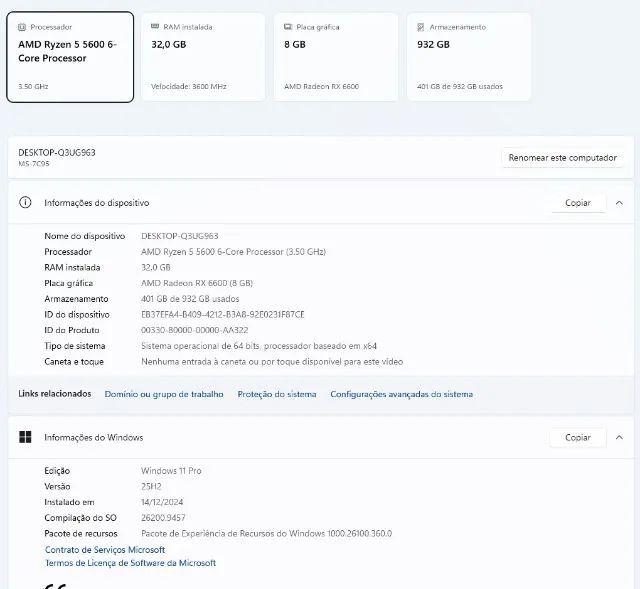
Task: Open Termos de Licença de Software da Microsoft
Action: pos(130,563)
